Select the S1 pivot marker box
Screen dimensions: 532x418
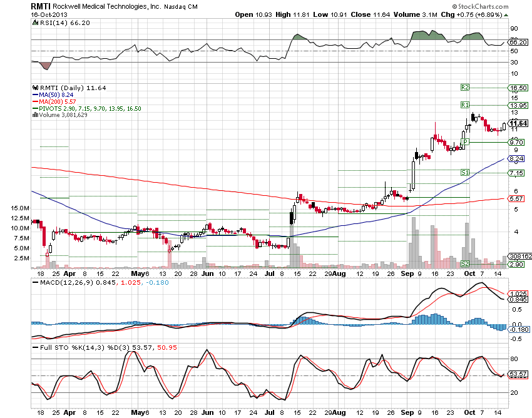tap(465, 173)
